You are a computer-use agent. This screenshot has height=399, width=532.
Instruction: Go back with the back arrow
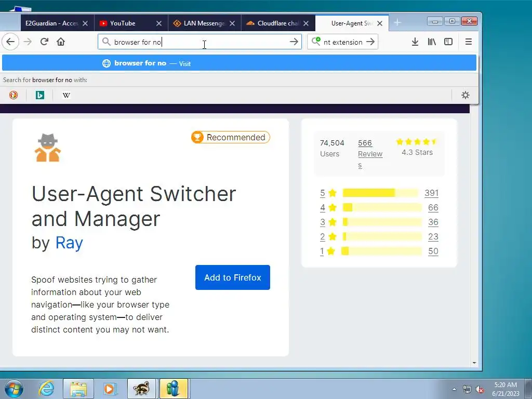[x=10, y=42]
